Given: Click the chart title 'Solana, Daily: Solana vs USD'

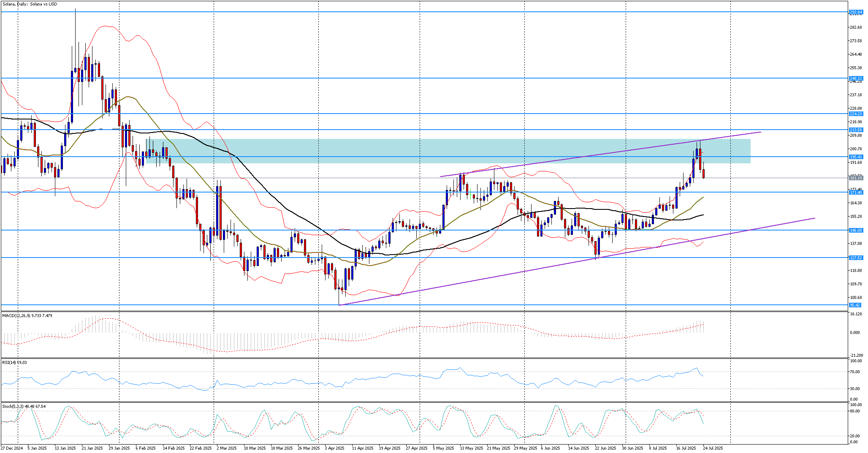Looking at the screenshot, I should (30, 4).
